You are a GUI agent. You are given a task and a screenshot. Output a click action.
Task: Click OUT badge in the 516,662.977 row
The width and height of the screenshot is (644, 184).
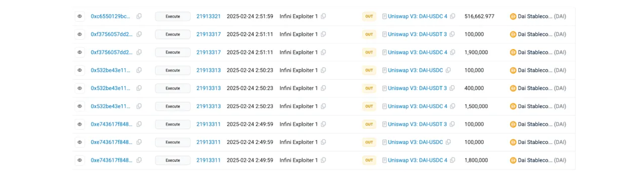tap(369, 16)
